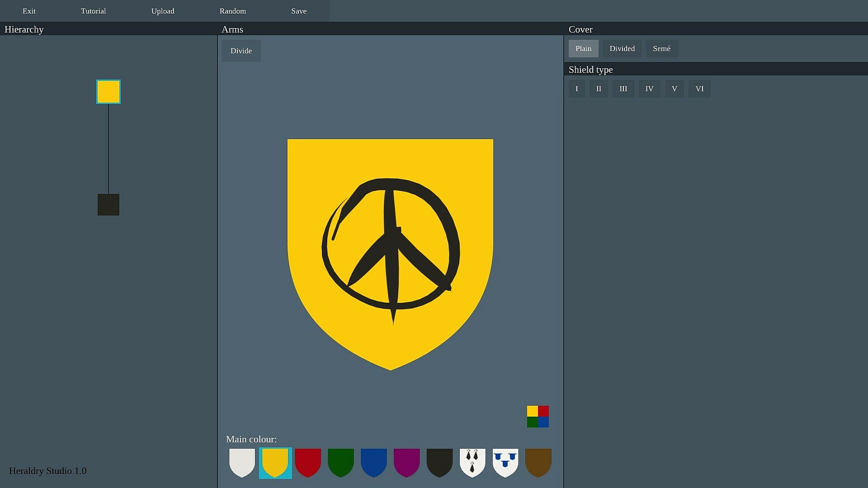The image size is (868, 488).
Task: Pick the green shield main colour
Action: [x=340, y=462]
